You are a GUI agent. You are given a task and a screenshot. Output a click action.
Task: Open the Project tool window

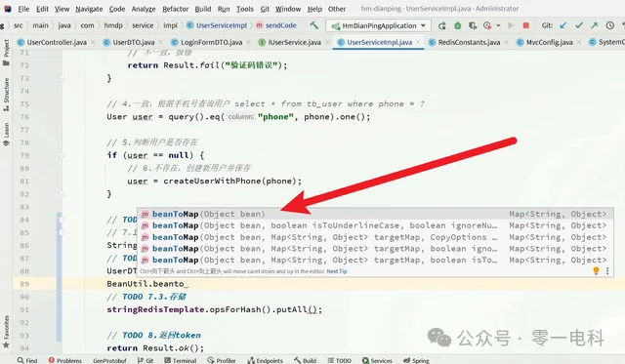[7, 53]
